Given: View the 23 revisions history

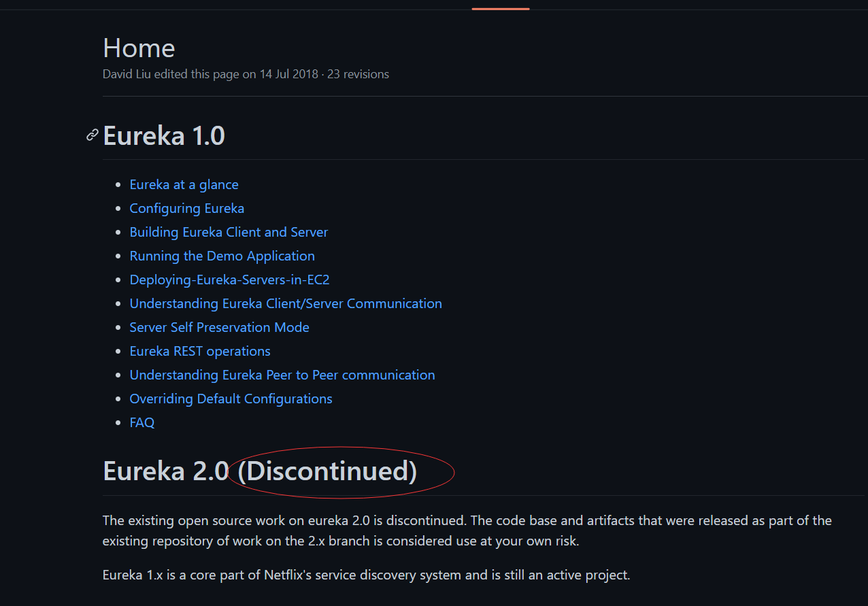Looking at the screenshot, I should click(358, 74).
